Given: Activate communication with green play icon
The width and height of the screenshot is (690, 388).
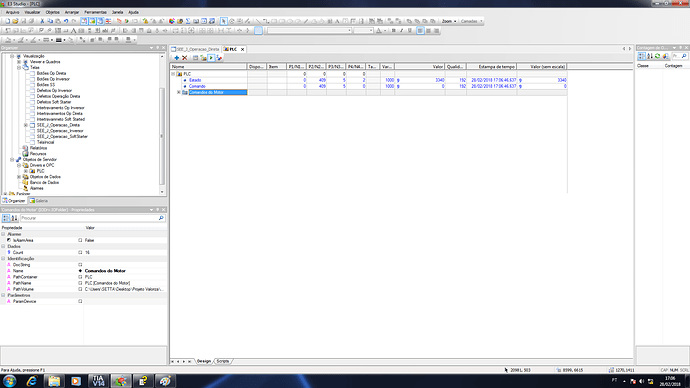Looking at the screenshot, I should [211, 58].
